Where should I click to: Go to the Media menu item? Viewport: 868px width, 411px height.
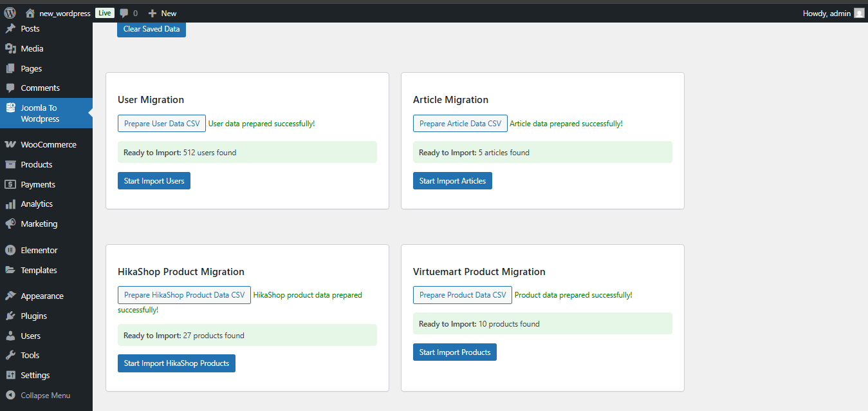(32, 48)
